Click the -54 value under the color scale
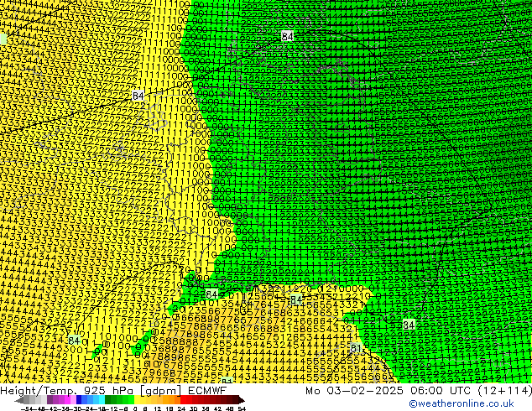Viewport: 532px width, 411px height. pos(27,409)
